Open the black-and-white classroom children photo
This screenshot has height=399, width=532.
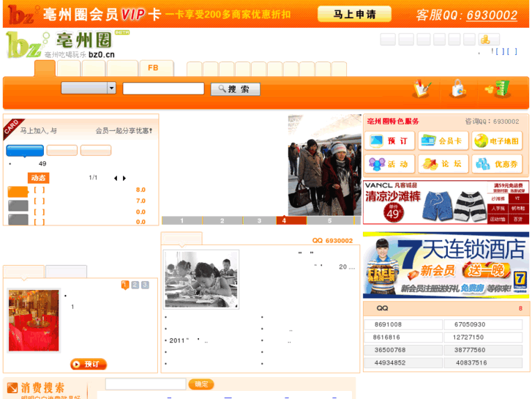click(201, 279)
